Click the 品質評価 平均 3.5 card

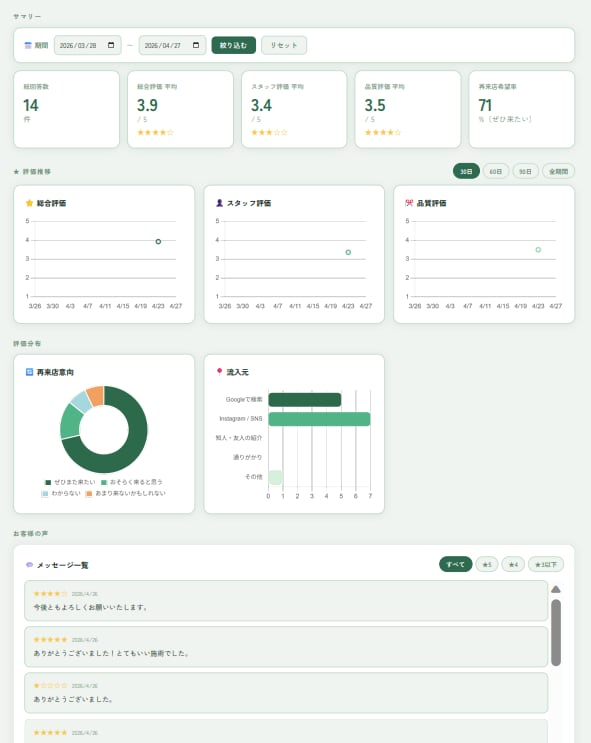pos(408,109)
